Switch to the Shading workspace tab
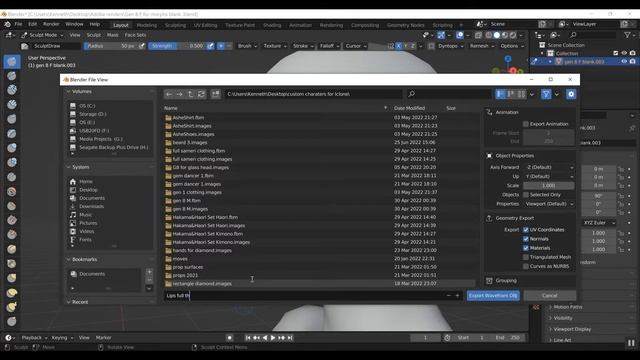Viewport: 640px width, 360px height. click(x=272, y=25)
